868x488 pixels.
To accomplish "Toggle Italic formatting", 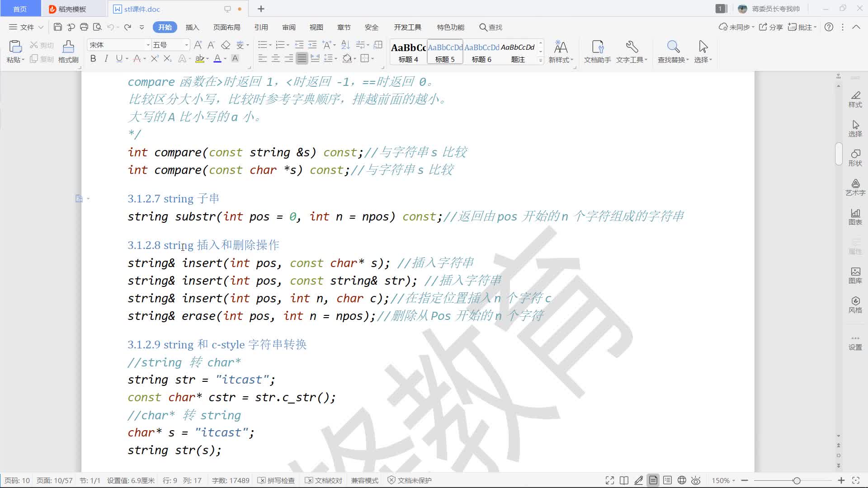I will coord(106,58).
